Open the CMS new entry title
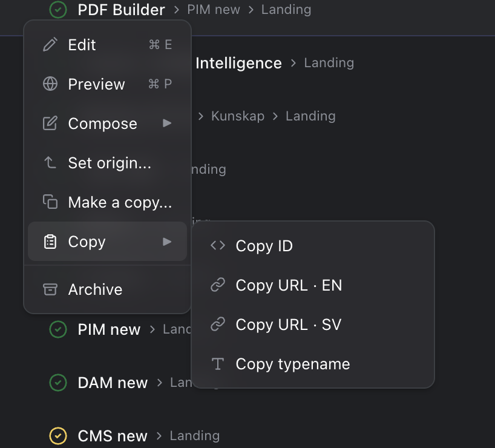 point(113,436)
